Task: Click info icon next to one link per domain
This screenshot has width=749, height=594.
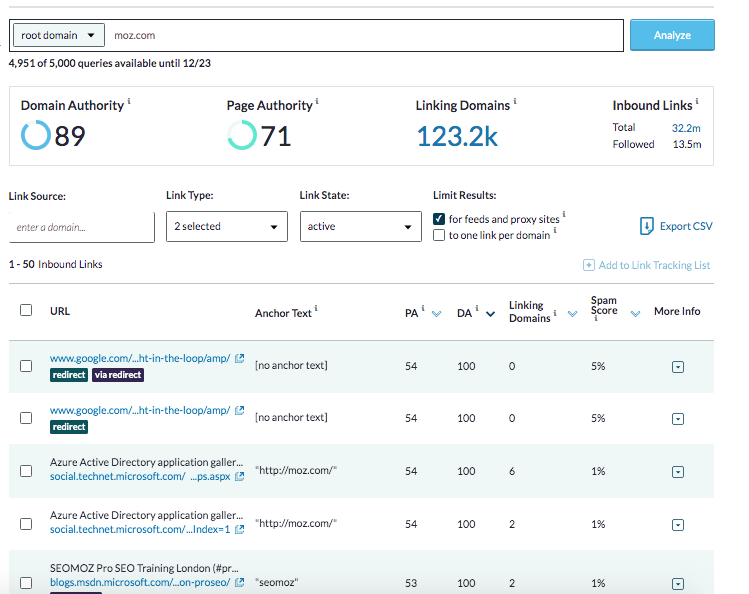Action: point(555,230)
